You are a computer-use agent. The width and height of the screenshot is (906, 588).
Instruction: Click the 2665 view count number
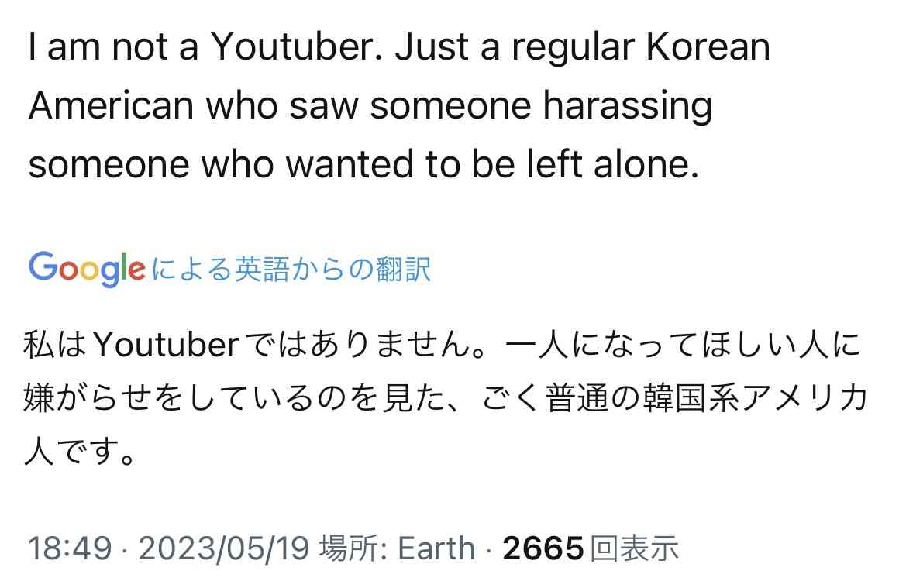(x=543, y=548)
